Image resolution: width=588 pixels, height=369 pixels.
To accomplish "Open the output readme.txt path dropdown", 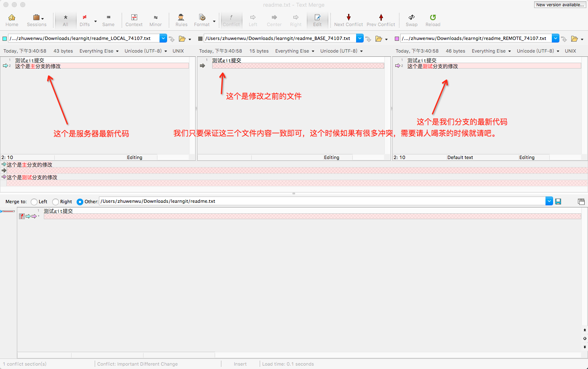I will (x=549, y=201).
